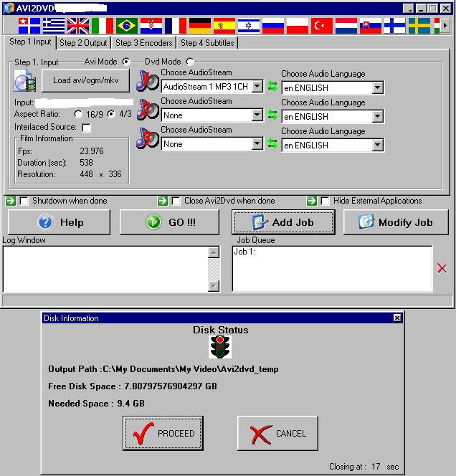Enable Shutdown when done
Image resolution: width=456 pixels, height=476 pixels.
24,201
